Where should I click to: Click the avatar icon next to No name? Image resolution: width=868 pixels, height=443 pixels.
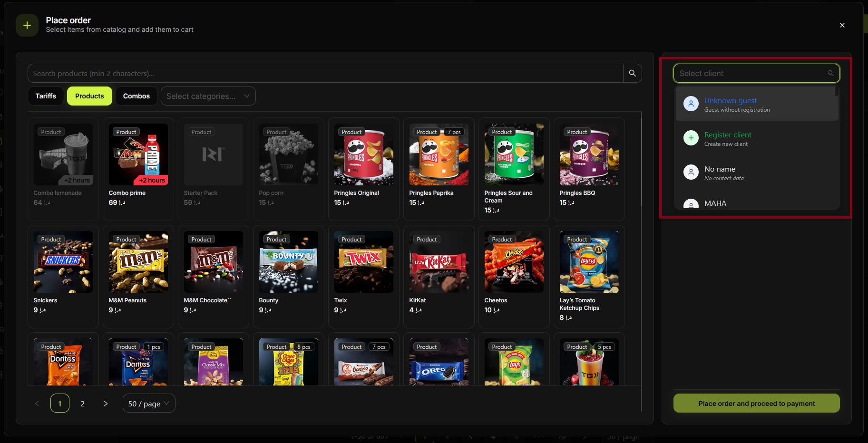691,172
